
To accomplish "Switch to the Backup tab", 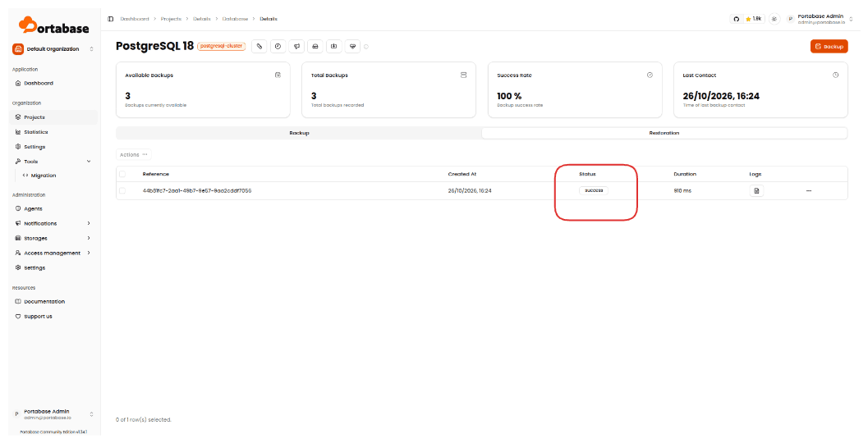I will point(299,133).
